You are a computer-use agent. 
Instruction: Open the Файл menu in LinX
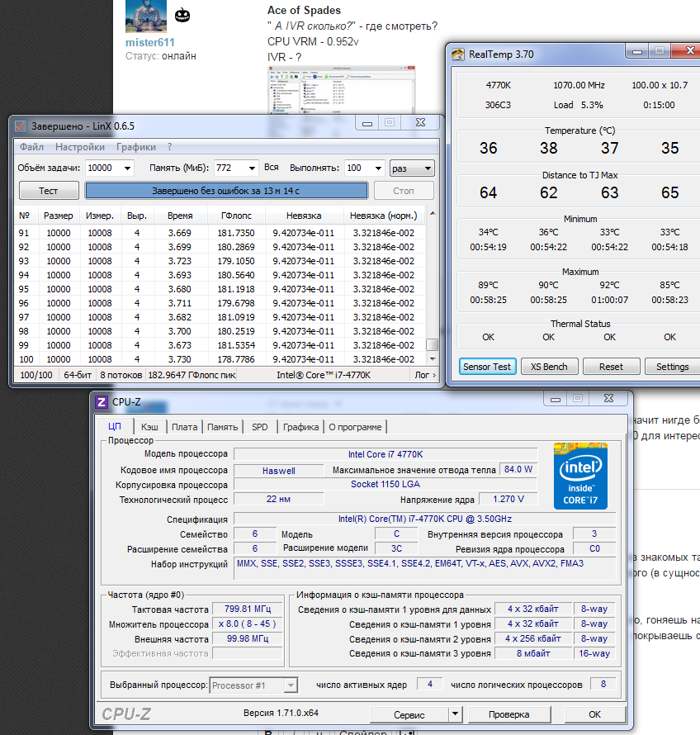[31, 147]
